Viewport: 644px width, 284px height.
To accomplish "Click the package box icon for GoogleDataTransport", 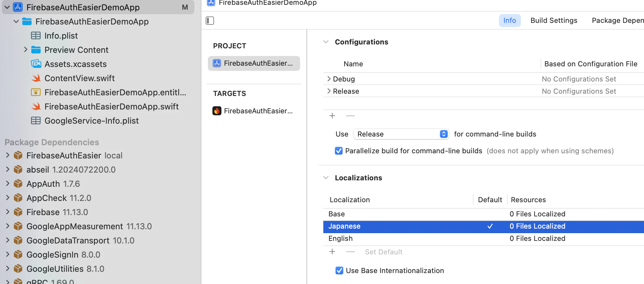I will (x=18, y=241).
